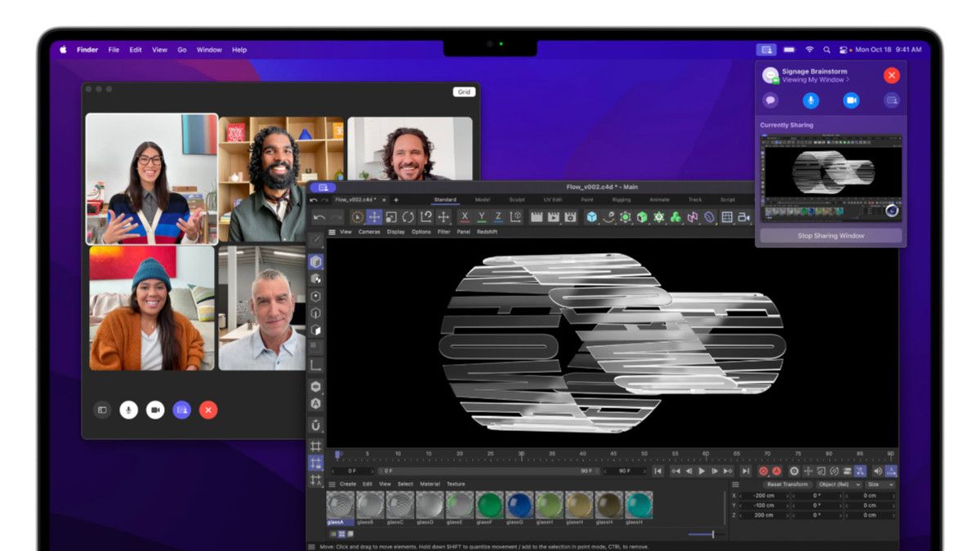Select the Scale tool in Cinema 4D
This screenshot has height=551, width=980.
coord(391,217)
